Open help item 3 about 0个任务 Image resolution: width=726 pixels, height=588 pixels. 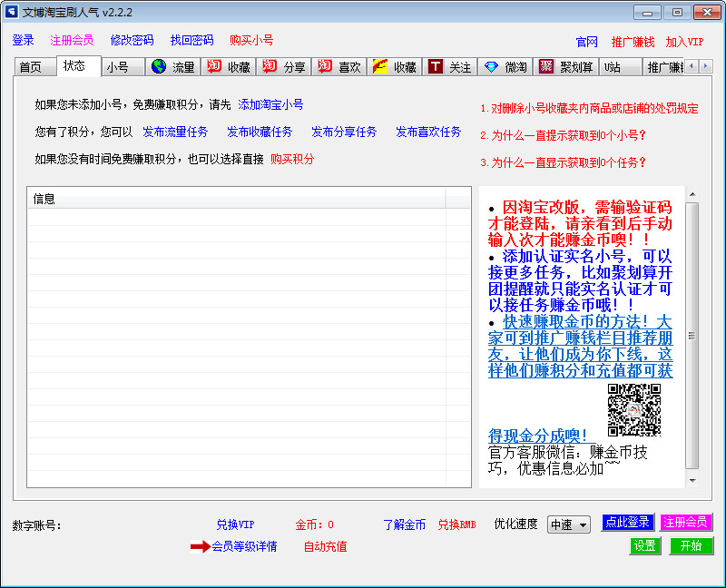563,162
